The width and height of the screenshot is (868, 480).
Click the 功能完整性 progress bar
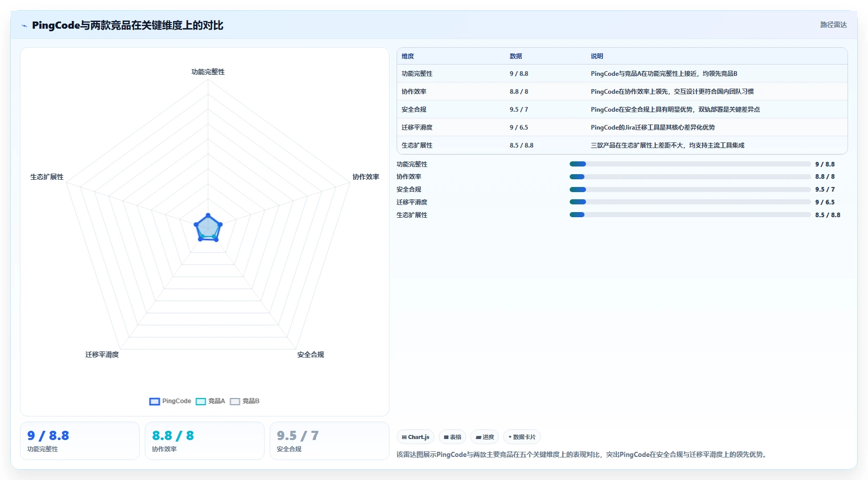pos(690,164)
